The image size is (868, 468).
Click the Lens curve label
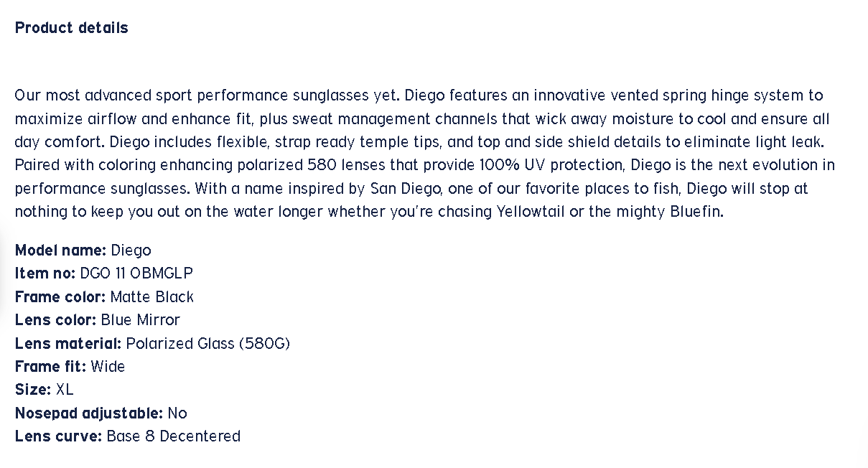58,436
